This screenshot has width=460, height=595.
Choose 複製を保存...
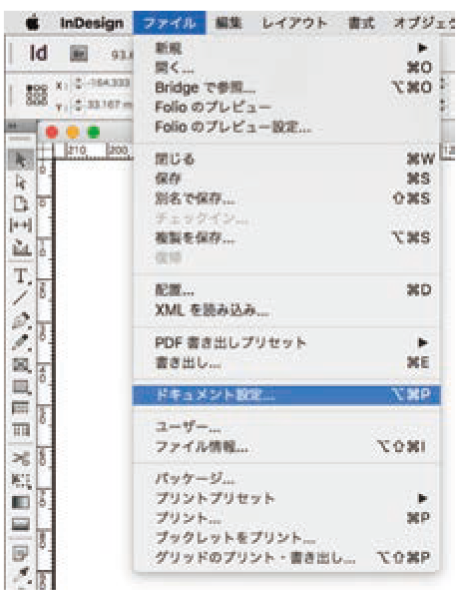click(x=286, y=238)
